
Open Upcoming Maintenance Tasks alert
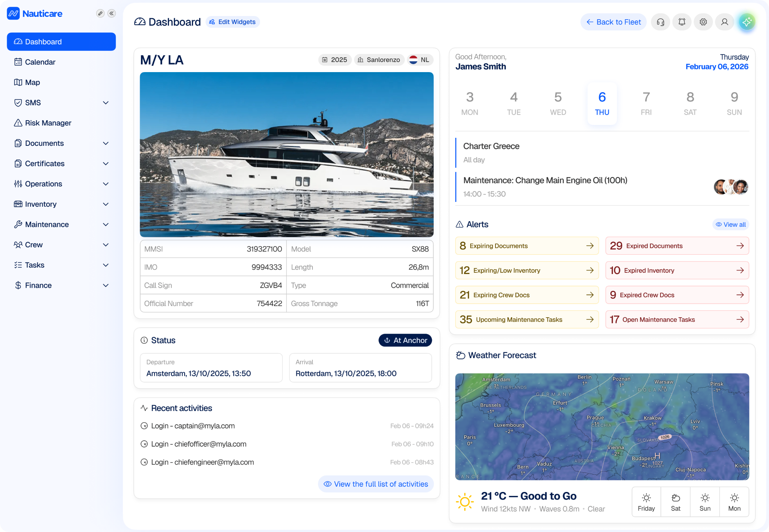pos(527,319)
